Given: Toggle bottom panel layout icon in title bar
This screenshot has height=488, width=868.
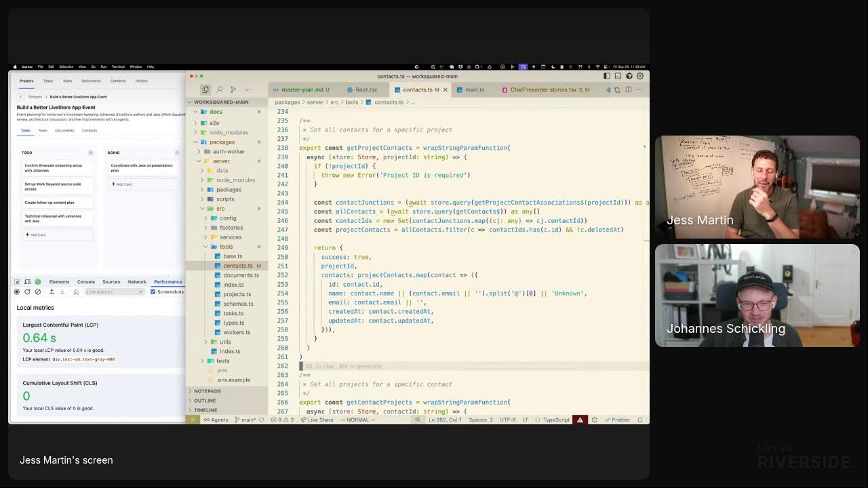Looking at the screenshot, I should 618,76.
